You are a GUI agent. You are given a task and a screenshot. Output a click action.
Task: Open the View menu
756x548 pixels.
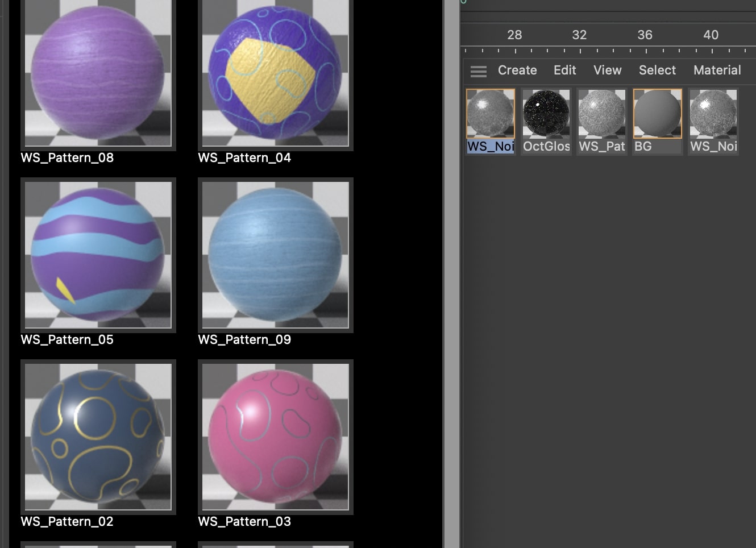(x=607, y=70)
